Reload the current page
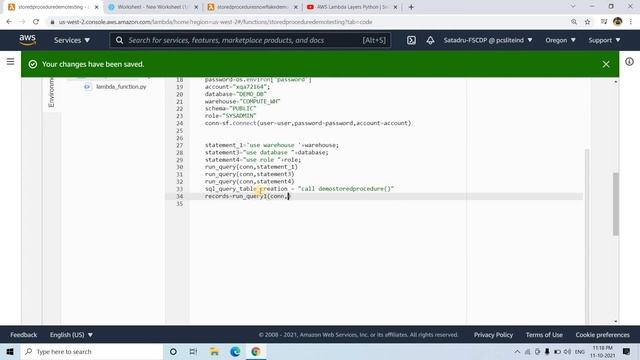The width and height of the screenshot is (640, 360). pos(36,22)
